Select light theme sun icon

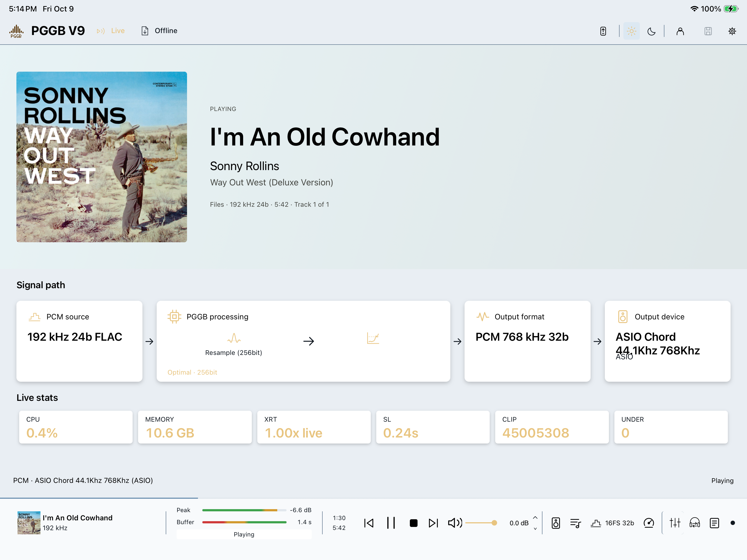tap(631, 31)
